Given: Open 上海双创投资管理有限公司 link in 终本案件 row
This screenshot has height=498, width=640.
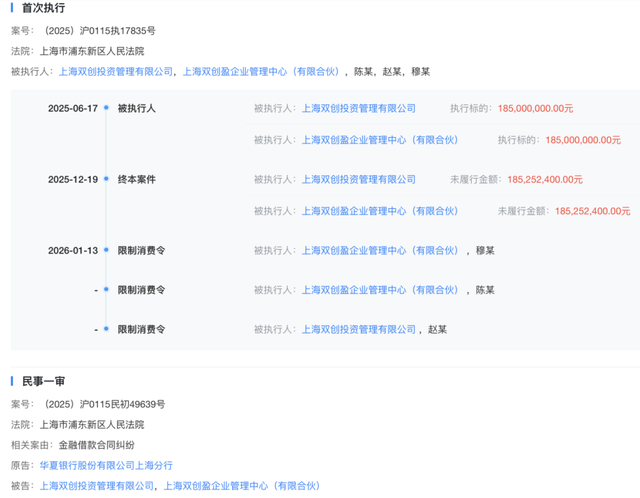Looking at the screenshot, I should [x=359, y=180].
